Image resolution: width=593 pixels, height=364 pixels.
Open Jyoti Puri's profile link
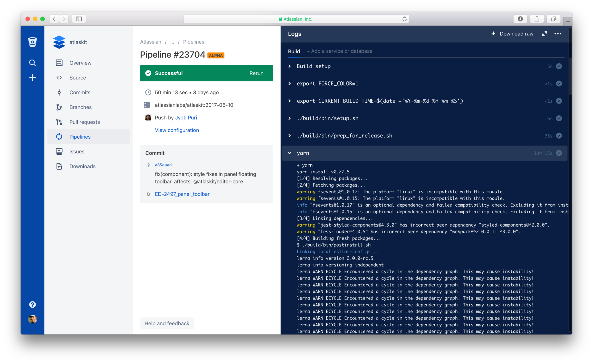coord(186,117)
